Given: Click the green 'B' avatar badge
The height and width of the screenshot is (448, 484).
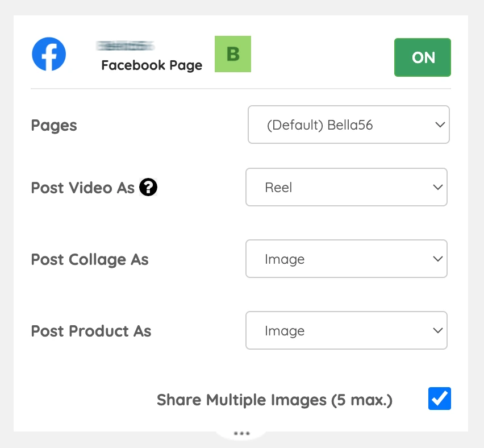Looking at the screenshot, I should [233, 54].
